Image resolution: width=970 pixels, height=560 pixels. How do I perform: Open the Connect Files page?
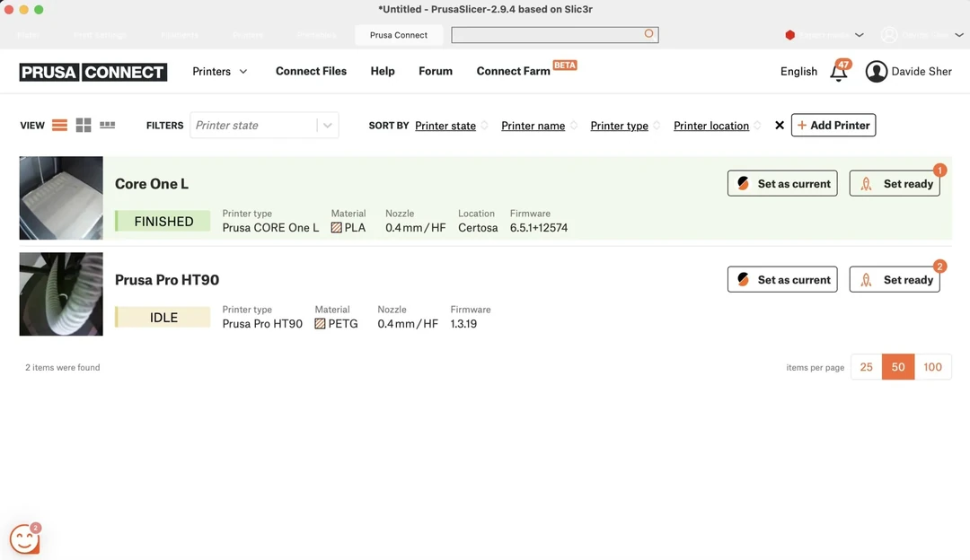pyautogui.click(x=311, y=71)
